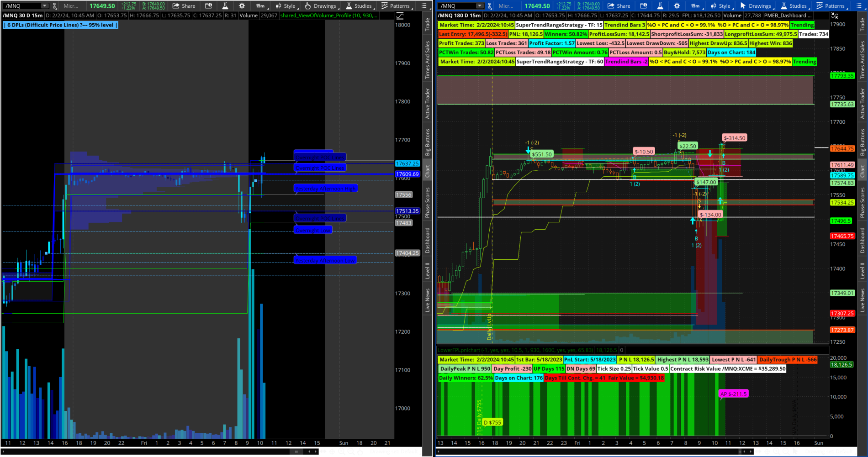
Task: Click the Patterns button on /MNQ 30 D chart
Action: [x=396, y=6]
